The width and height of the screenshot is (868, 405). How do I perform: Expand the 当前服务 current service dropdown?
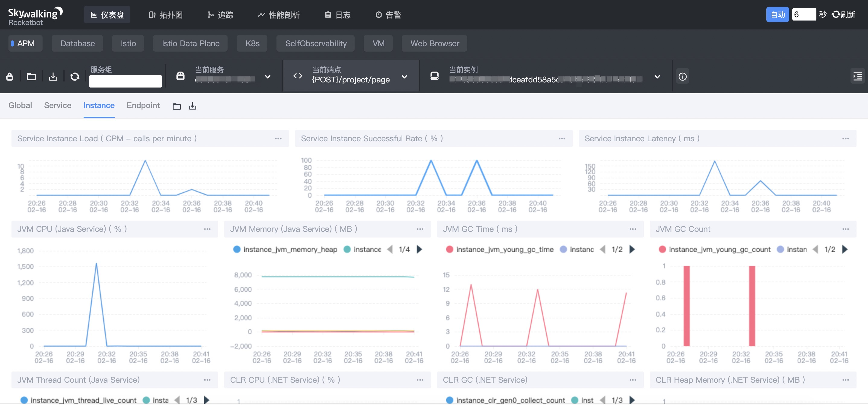[x=267, y=77]
